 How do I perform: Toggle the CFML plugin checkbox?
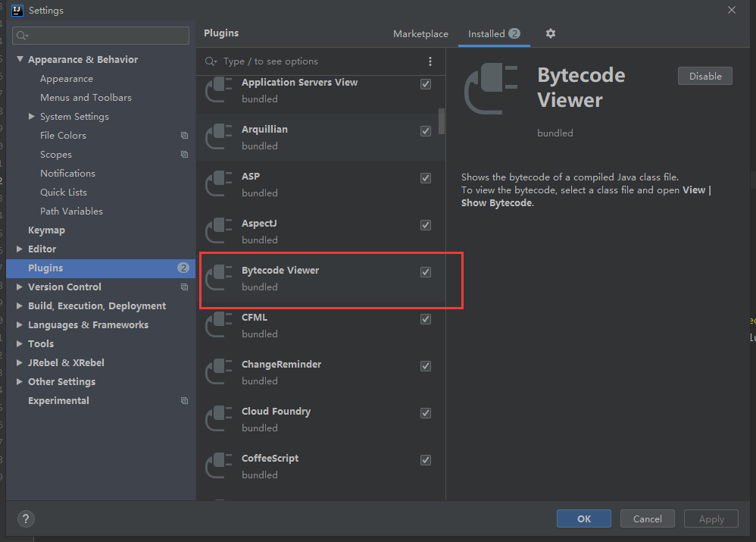tap(426, 319)
